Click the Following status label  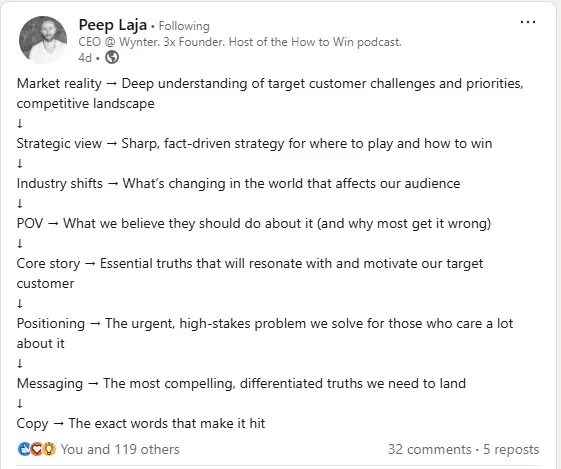184,26
